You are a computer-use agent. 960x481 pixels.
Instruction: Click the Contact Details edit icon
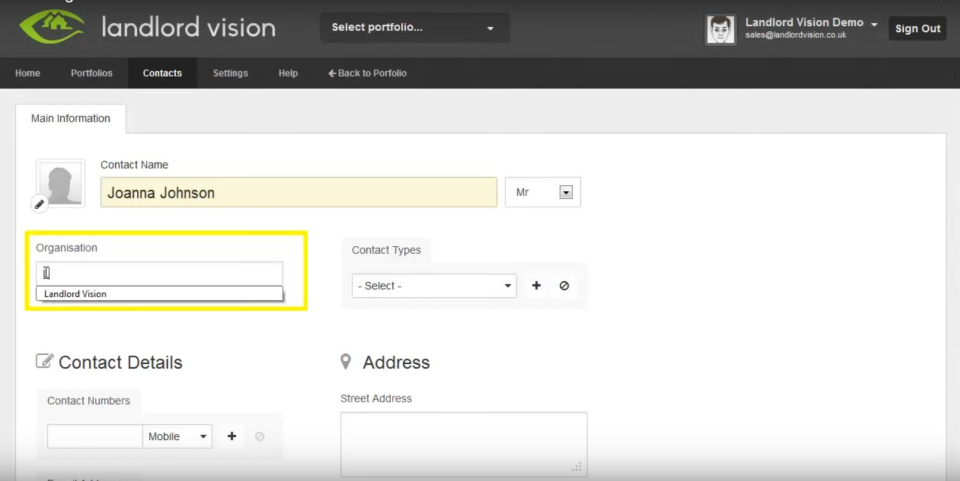pyautogui.click(x=44, y=361)
